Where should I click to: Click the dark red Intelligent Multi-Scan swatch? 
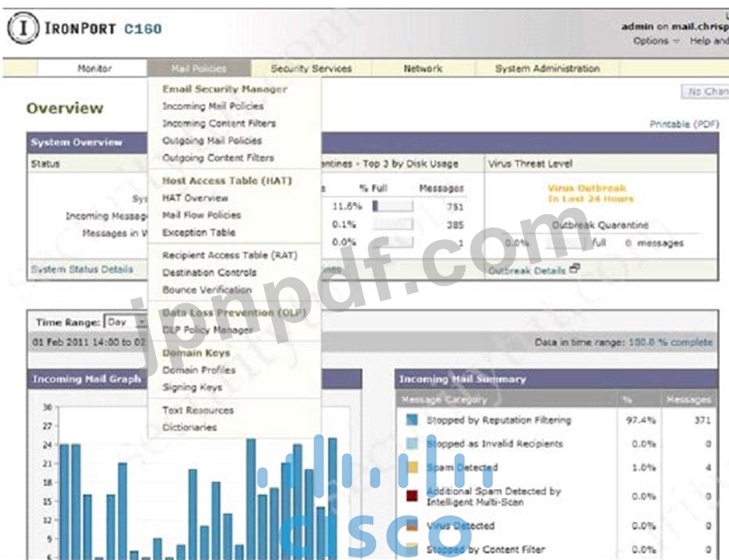click(412, 496)
